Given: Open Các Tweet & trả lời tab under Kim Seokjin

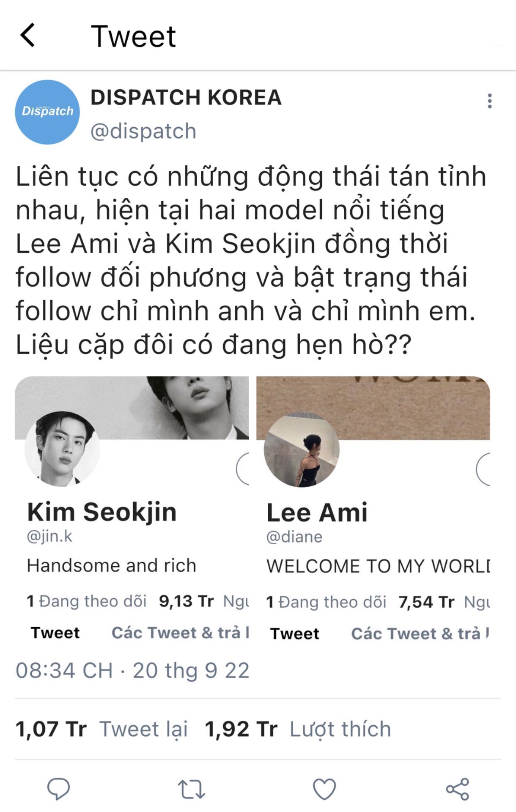Looking at the screenshot, I should tap(180, 633).
